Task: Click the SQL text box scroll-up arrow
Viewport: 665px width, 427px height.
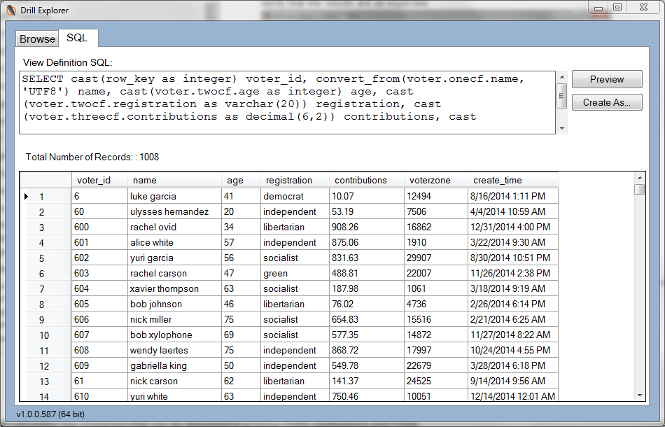Action: [561, 76]
